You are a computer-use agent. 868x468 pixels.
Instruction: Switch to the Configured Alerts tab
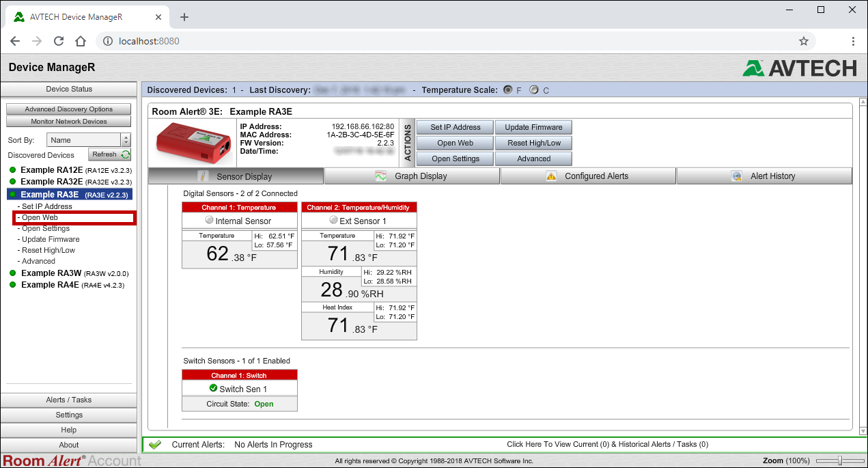tap(588, 176)
